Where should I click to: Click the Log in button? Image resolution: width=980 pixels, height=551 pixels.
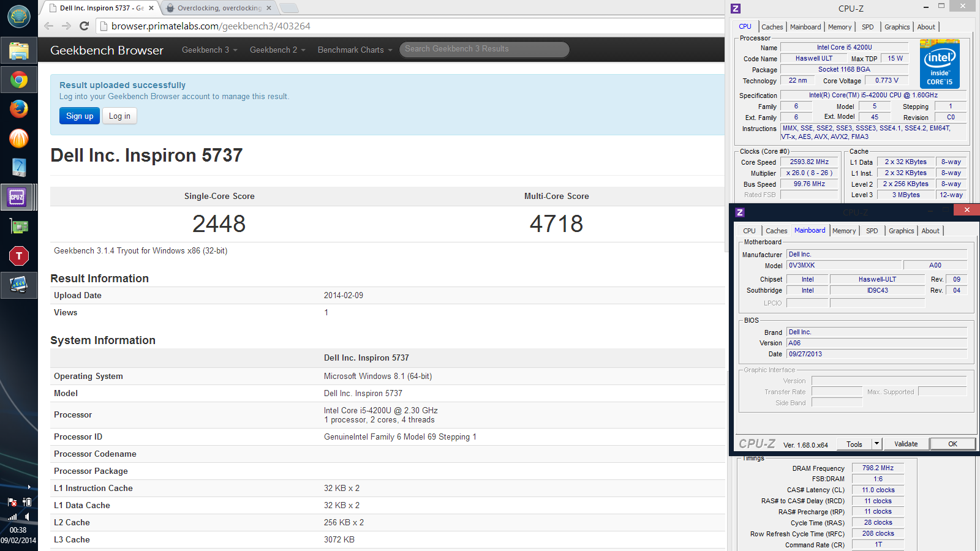[119, 116]
